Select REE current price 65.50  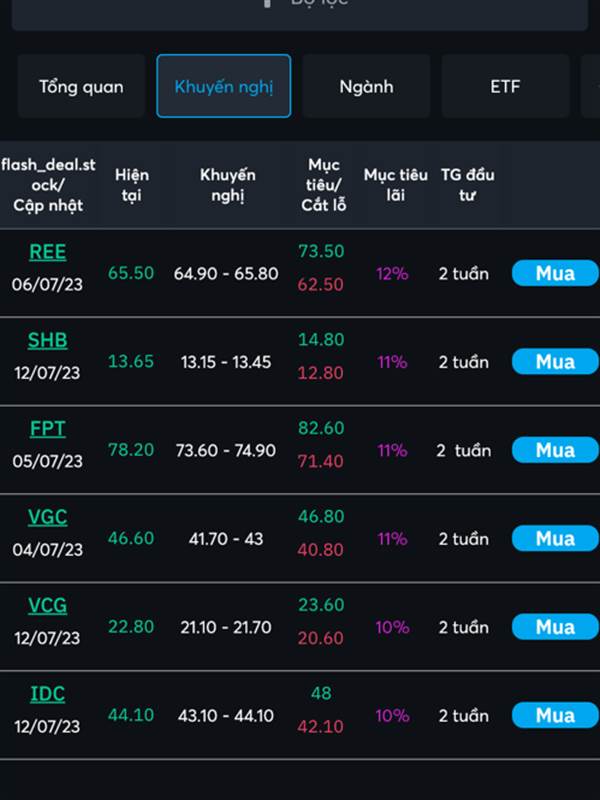[131, 273]
